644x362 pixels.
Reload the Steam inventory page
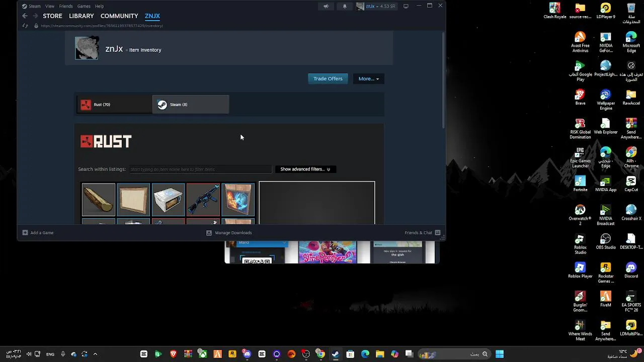coord(25,26)
